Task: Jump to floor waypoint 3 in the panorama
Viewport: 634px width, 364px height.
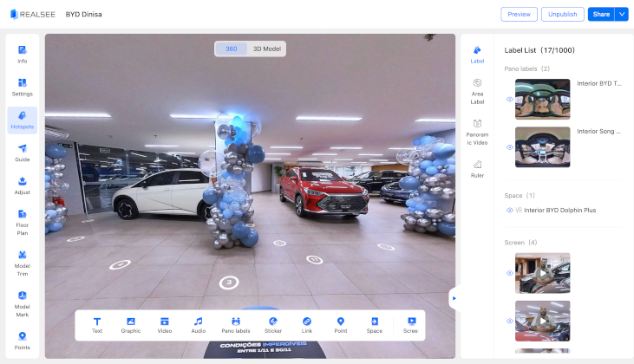Action: 229,283
